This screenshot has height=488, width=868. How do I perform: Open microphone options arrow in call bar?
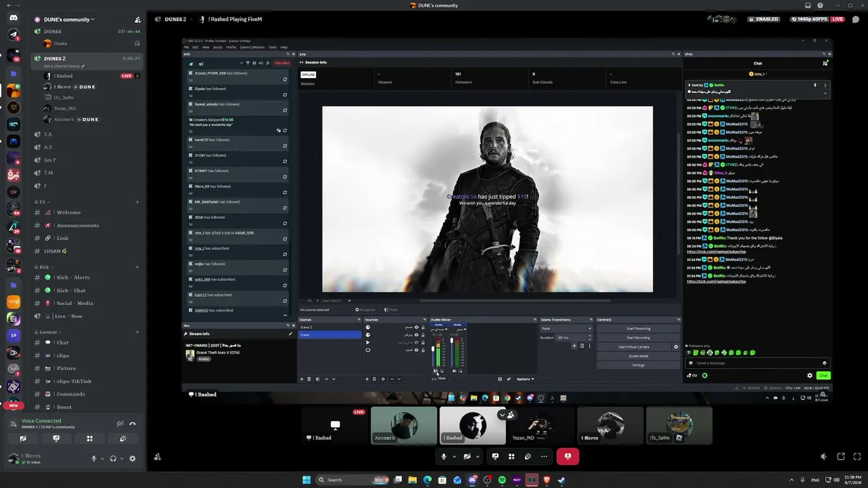click(x=454, y=456)
